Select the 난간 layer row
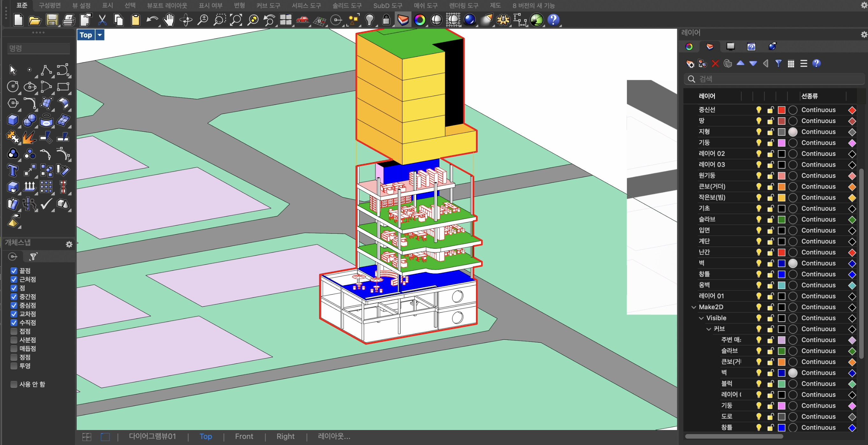The width and height of the screenshot is (868, 445). click(x=770, y=252)
